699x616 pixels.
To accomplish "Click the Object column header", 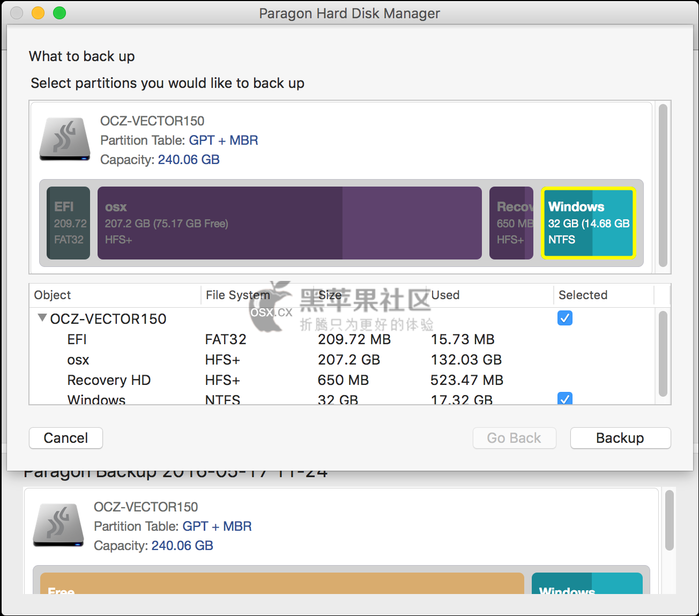I will 115,295.
